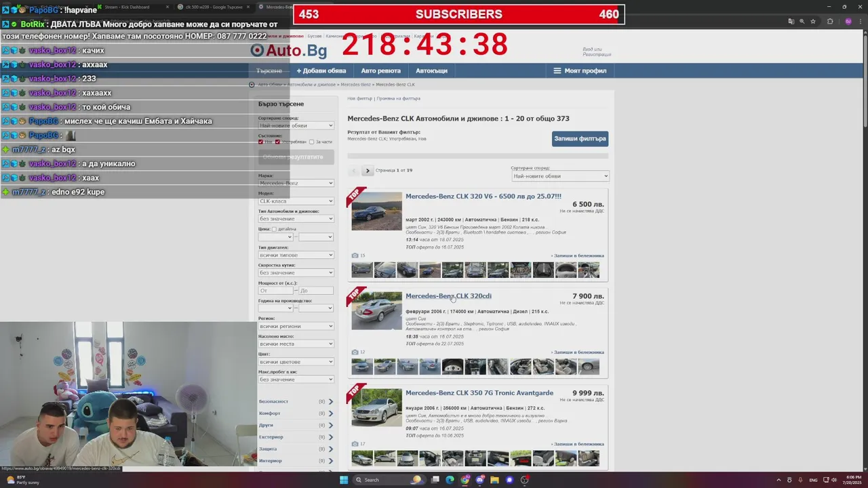Image resolution: width=868 pixels, height=488 pixels.
Task: Open Моят профил menu
Action: (580, 70)
